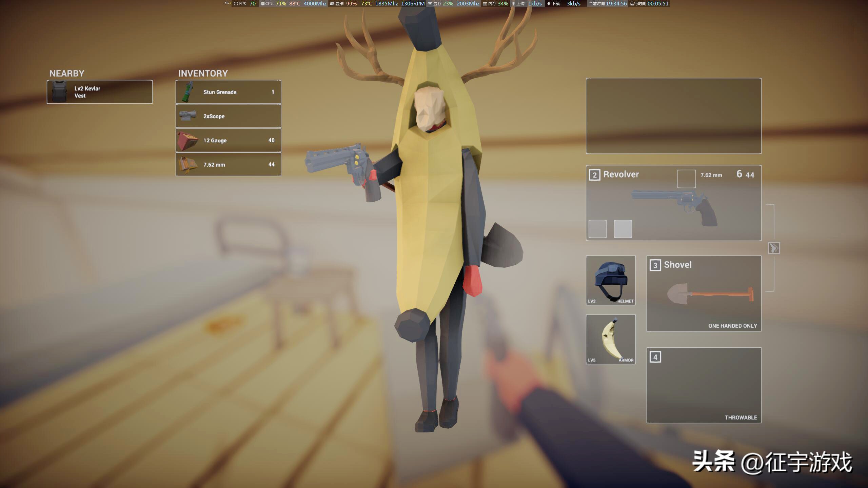The height and width of the screenshot is (488, 868).
Task: Click the LV3 helmet equipment slot
Action: (x=611, y=280)
